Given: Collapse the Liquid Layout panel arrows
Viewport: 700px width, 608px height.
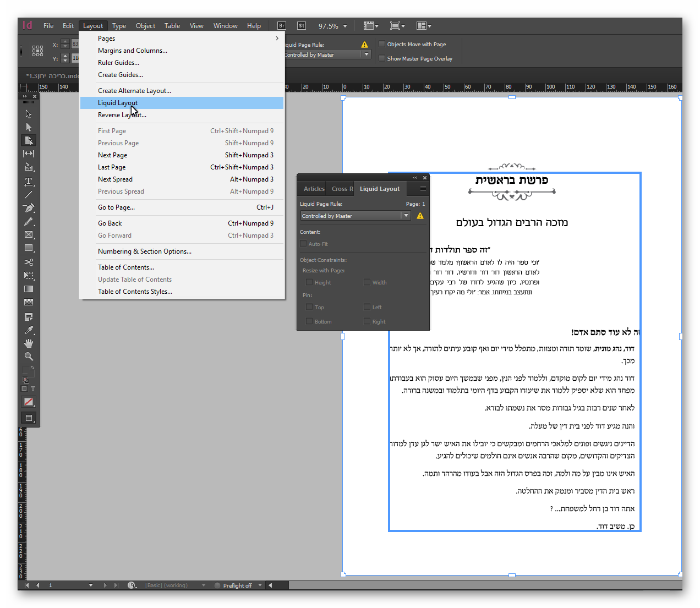Looking at the screenshot, I should [x=415, y=178].
